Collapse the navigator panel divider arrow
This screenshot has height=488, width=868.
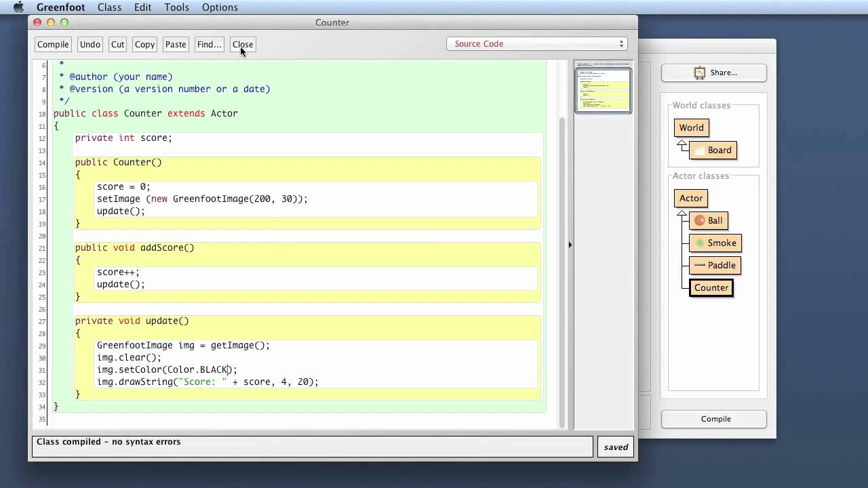tap(570, 245)
